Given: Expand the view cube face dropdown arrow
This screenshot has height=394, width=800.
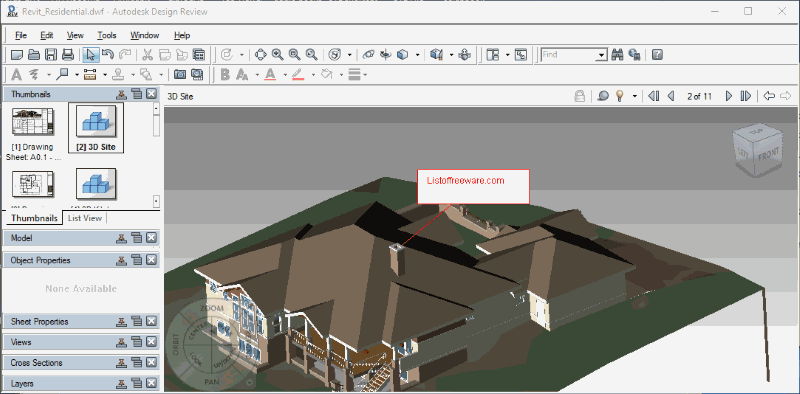Looking at the screenshot, I should (418, 55).
